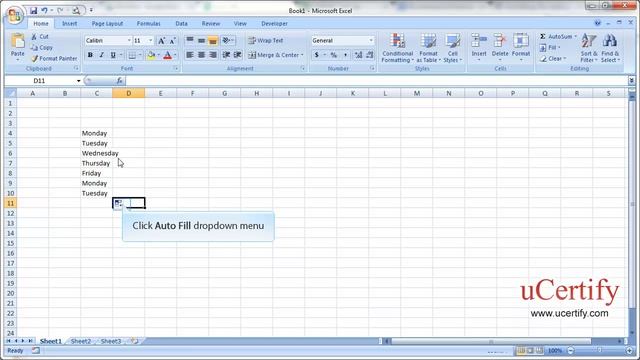Open Format as Table gallery
640x360 pixels.
(428, 48)
